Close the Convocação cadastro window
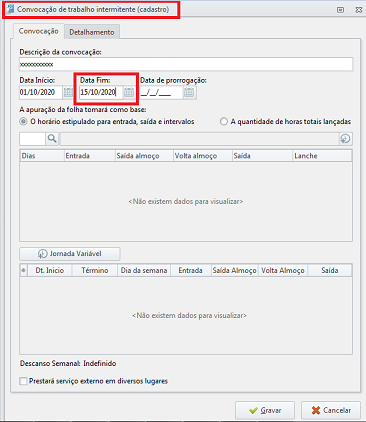Viewport: 366px width, 422px height. 358,10
